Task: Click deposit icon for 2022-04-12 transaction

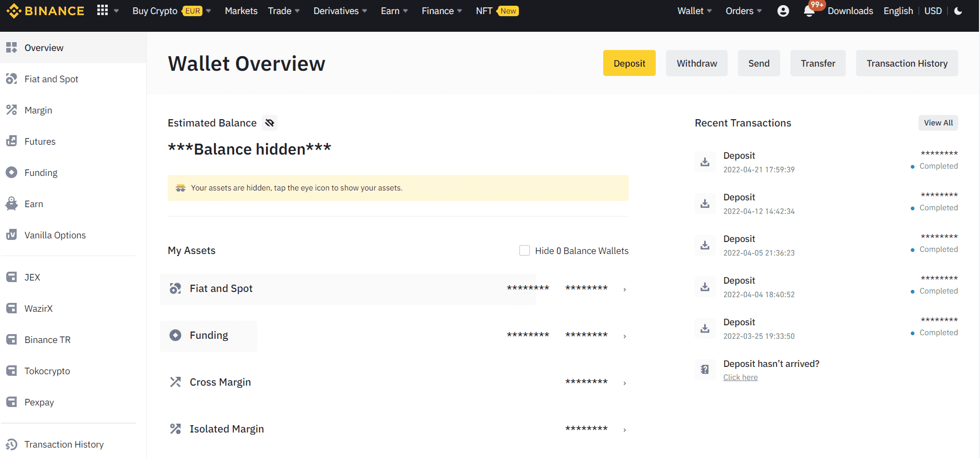Action: point(705,203)
